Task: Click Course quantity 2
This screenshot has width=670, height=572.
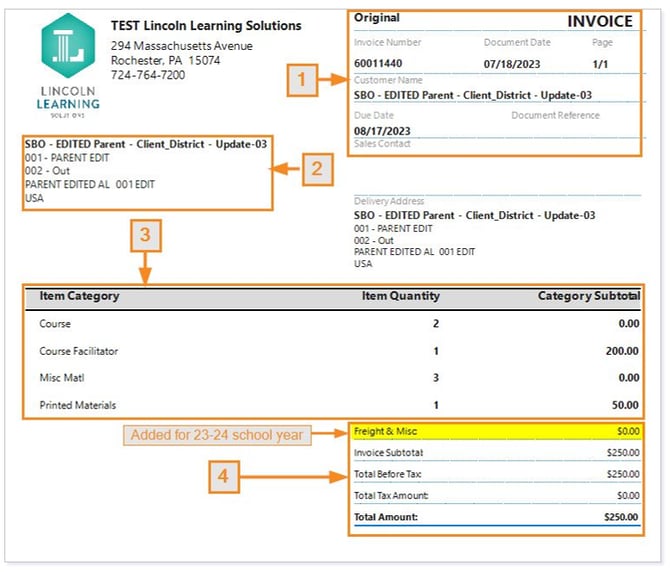Action: click(x=436, y=324)
